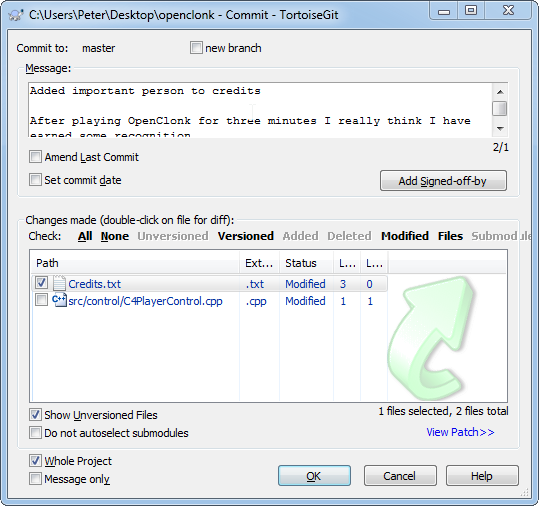Disable Show Unversioned Files

35,415
